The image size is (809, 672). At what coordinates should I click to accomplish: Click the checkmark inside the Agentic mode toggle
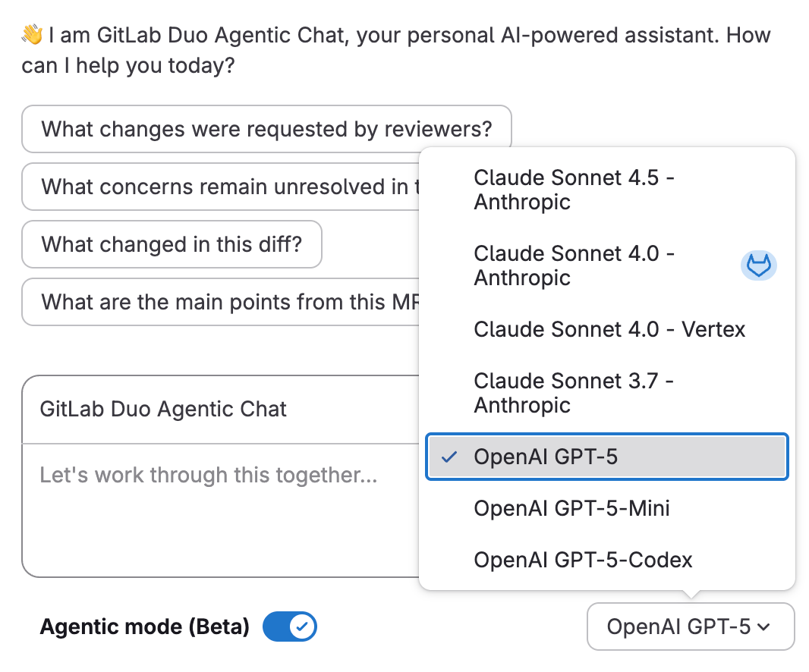point(301,626)
